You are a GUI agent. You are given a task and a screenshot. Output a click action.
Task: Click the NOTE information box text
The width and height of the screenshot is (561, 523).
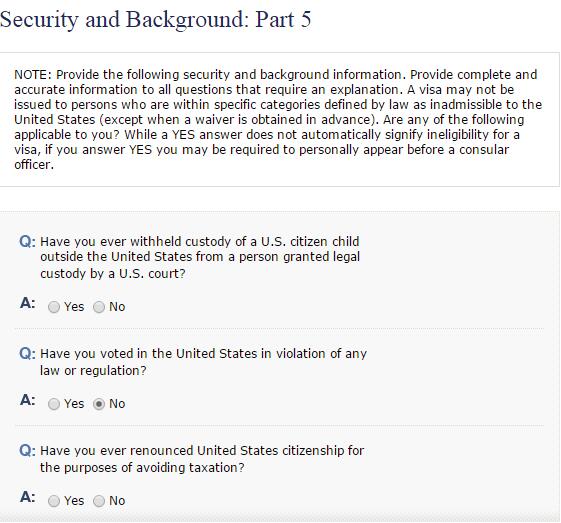(x=278, y=119)
